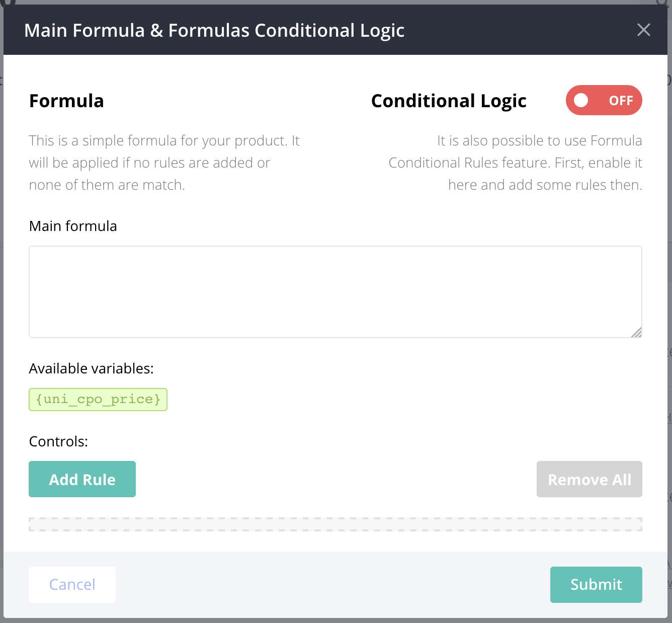Click the Conditional Rules feature description
Image resolution: width=672 pixels, height=623 pixels.
click(515, 163)
